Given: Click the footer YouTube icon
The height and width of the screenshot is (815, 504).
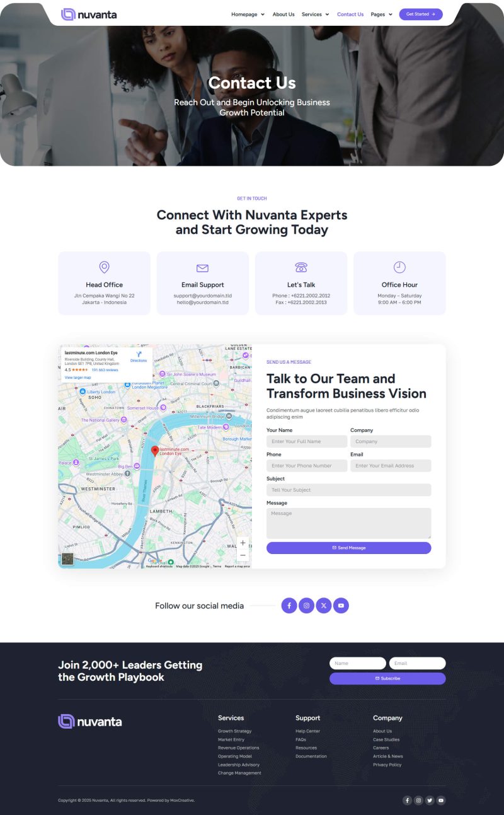Looking at the screenshot, I should click(441, 801).
